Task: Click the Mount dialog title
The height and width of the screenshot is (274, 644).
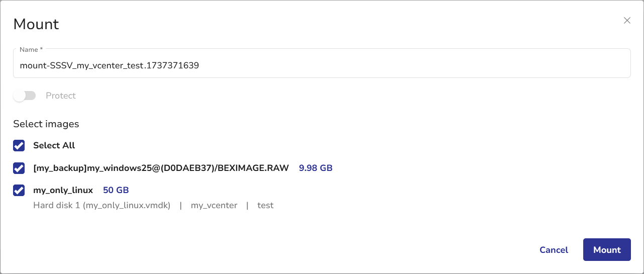Action: 36,24
